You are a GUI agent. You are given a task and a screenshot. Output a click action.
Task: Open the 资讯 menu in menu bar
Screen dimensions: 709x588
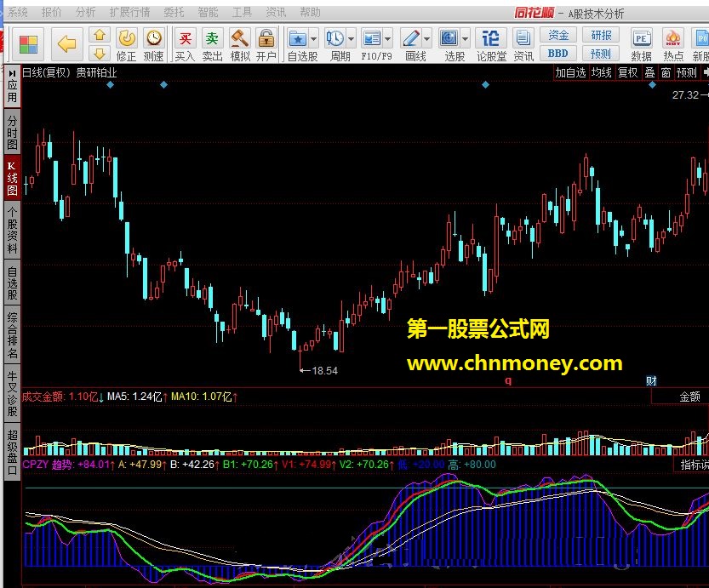point(276,12)
